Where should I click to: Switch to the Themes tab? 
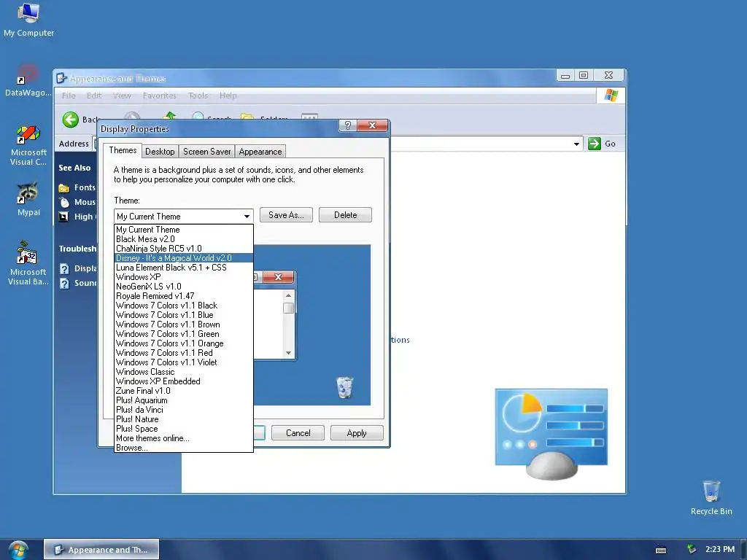(123, 150)
